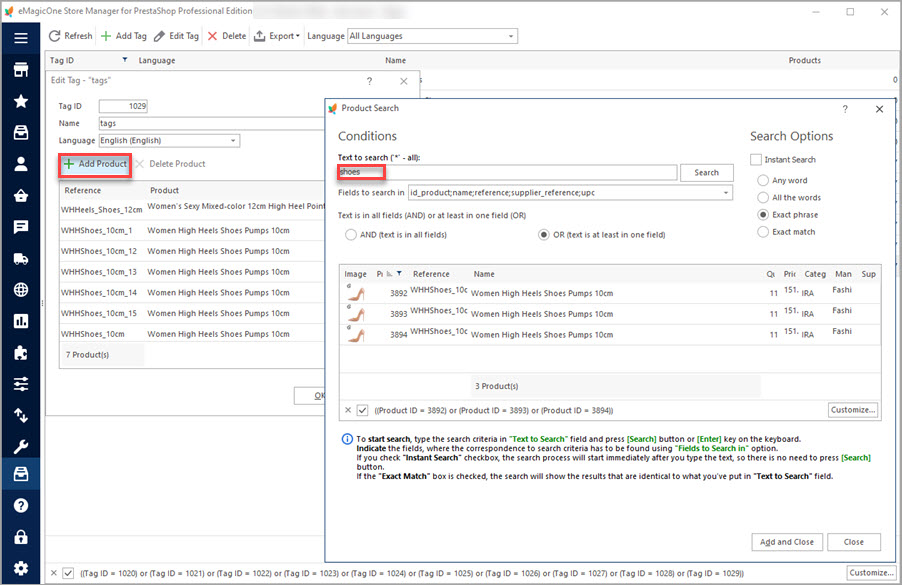Click Add and Close button
Viewport: 902px width, 585px height.
[x=787, y=542]
